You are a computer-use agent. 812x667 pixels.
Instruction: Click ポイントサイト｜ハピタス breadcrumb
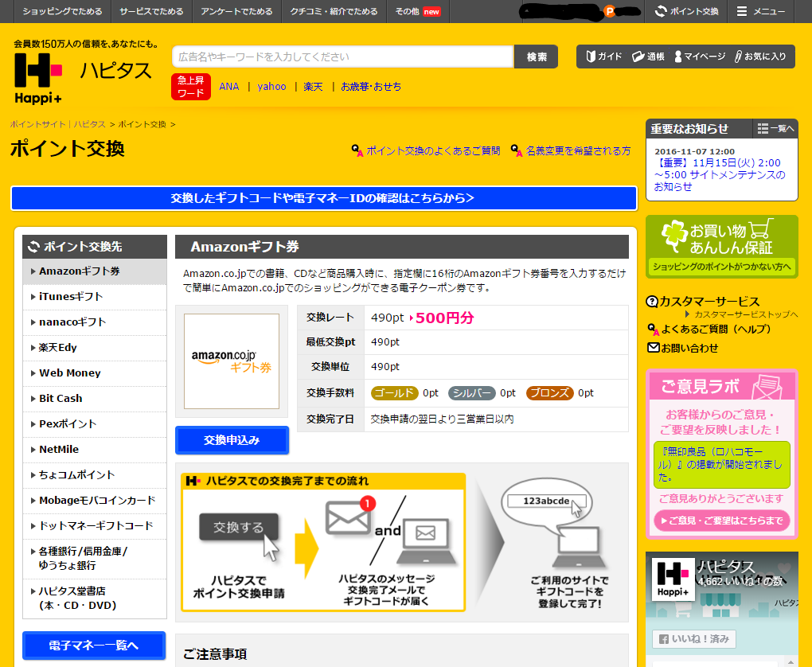pyautogui.click(x=57, y=124)
